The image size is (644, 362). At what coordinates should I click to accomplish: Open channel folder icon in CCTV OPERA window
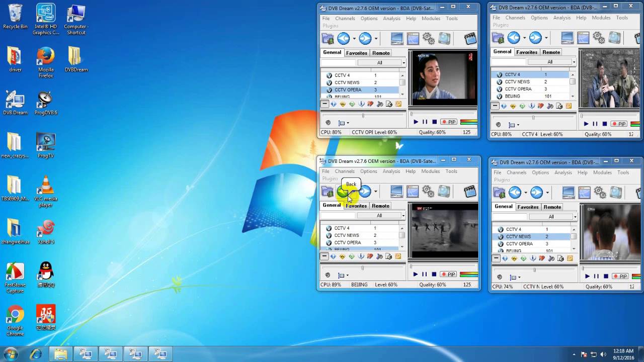point(328,38)
